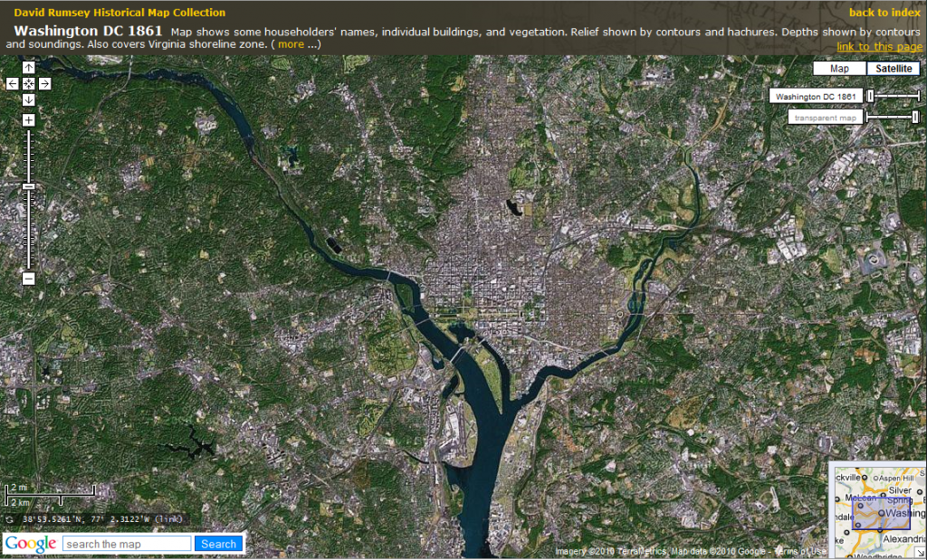
Task: Zoom in using the plus button
Action: (x=28, y=120)
